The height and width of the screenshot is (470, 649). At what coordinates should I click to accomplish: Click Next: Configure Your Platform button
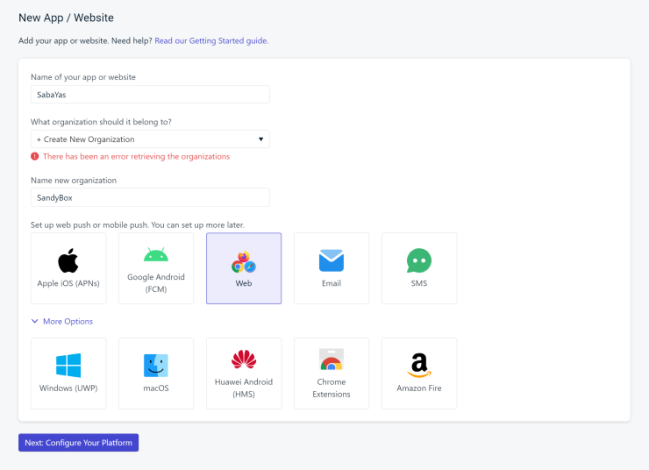coord(79,443)
